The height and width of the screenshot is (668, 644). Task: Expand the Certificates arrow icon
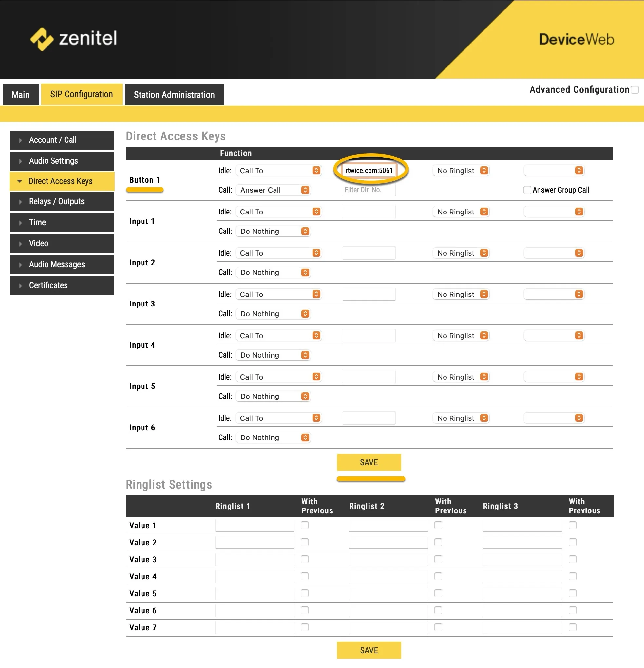pos(20,285)
